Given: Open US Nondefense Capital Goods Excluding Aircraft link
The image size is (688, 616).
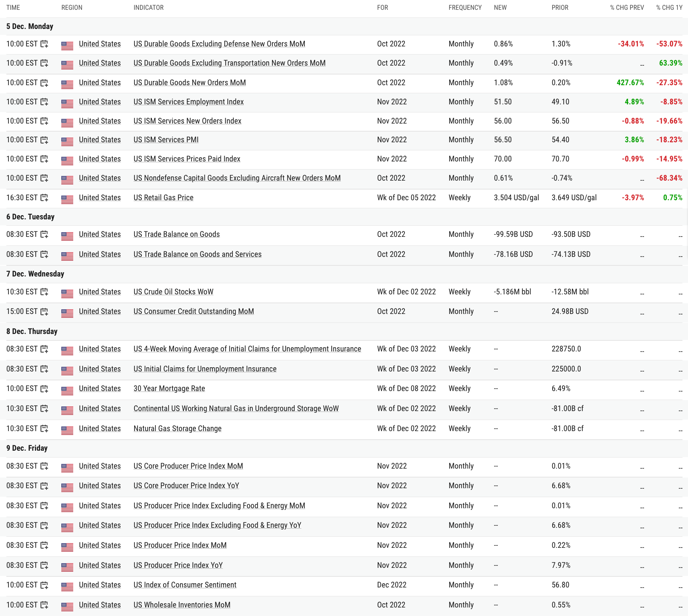Looking at the screenshot, I should coord(237,178).
